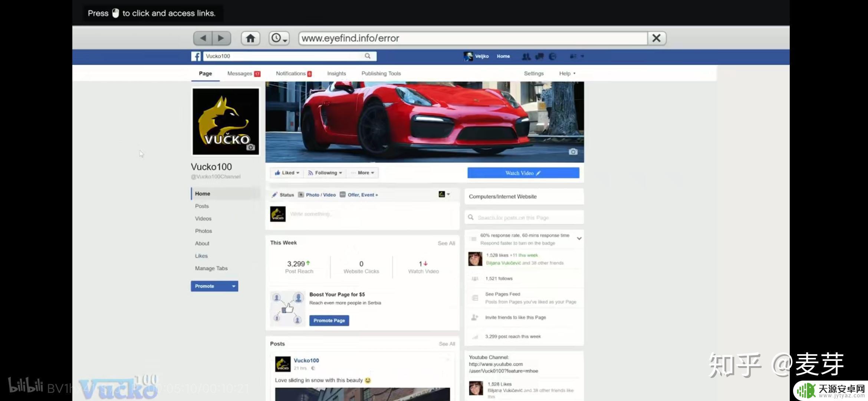Screen dimensions: 868x401
Task: Select Manage Tabs in the sidebar
Action: (x=211, y=268)
